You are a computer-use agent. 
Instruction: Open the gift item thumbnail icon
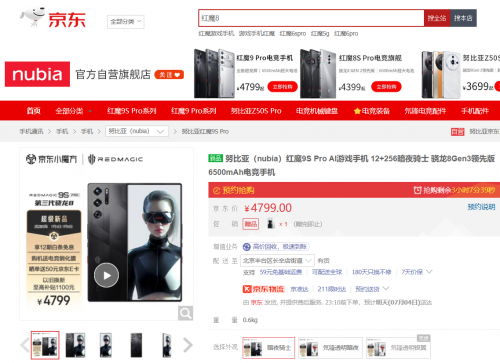[x=270, y=224]
